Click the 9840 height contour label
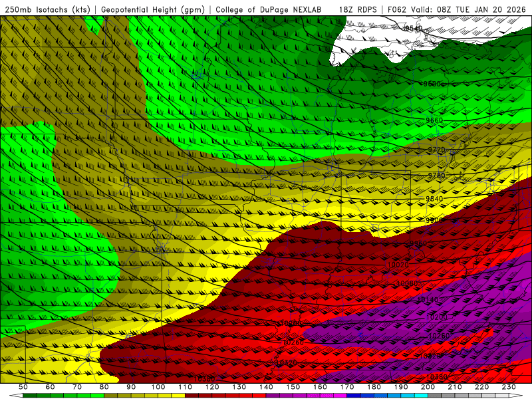The image size is (532, 399). tap(434, 199)
